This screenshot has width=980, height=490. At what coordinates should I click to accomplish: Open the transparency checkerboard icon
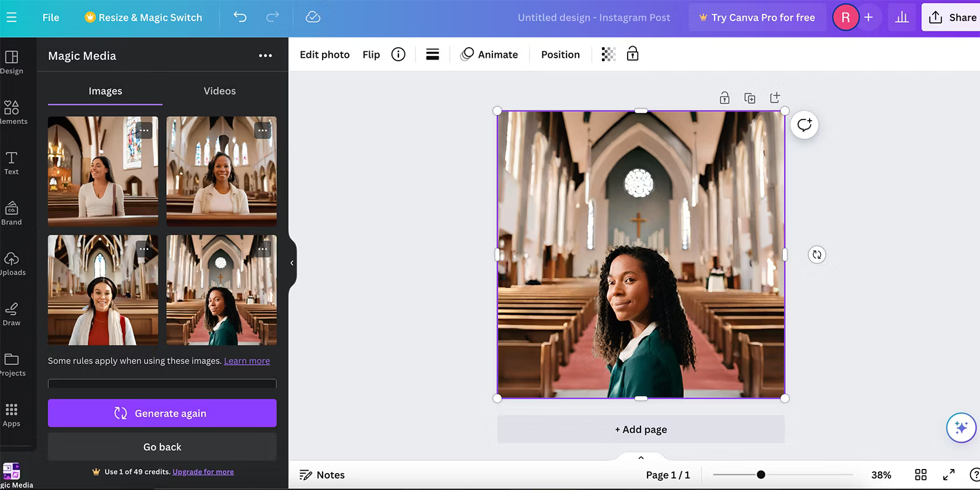(x=608, y=54)
